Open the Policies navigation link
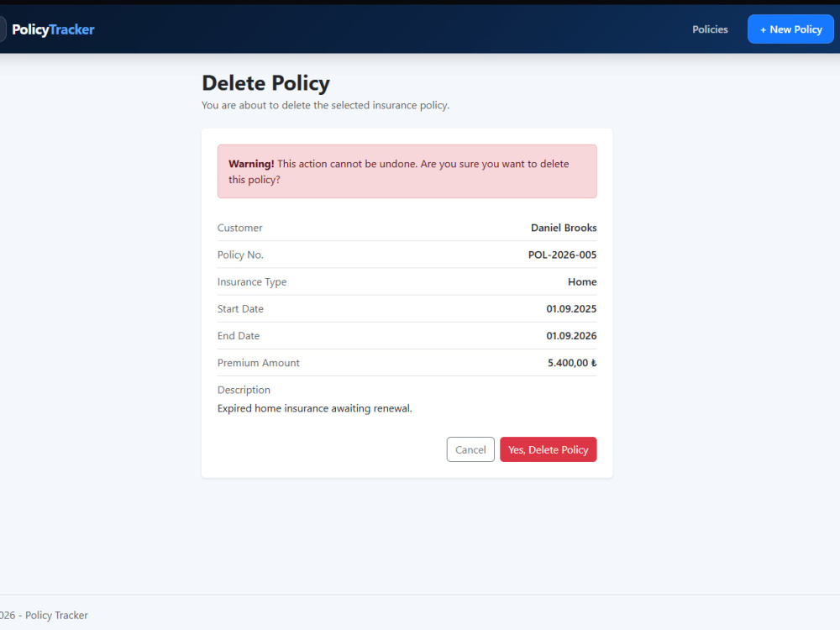 point(710,29)
